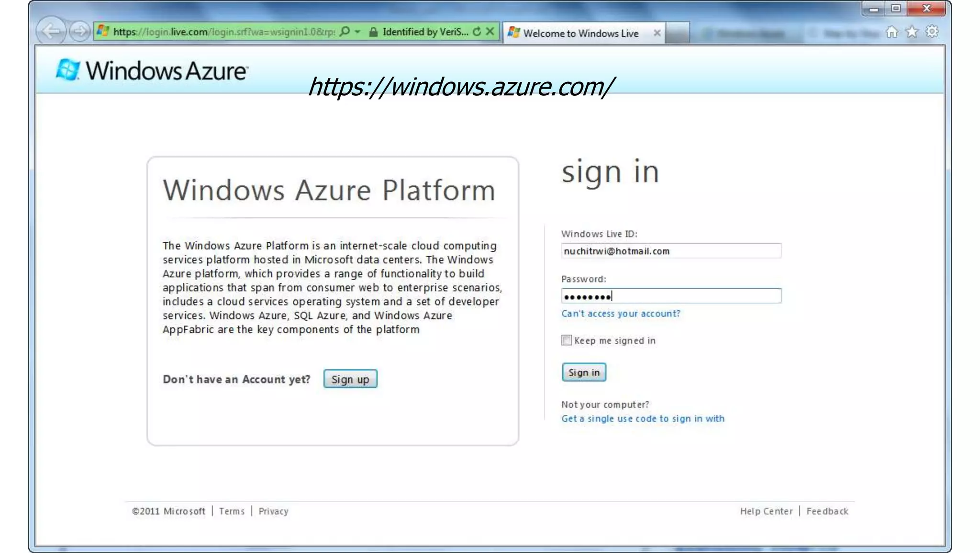Click the search magnifier in address bar

click(344, 32)
